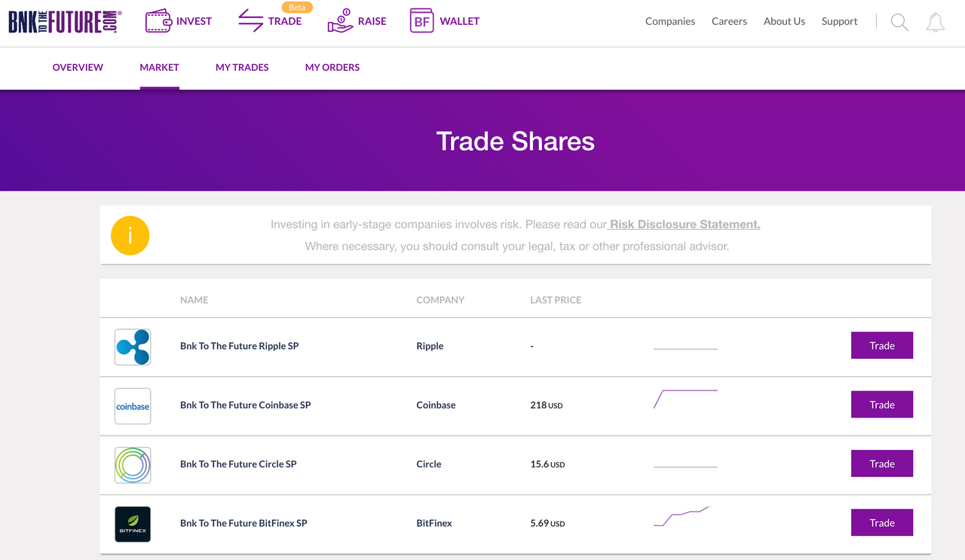Viewport: 965px width, 560px height.
Task: Click the notifications bell icon
Action: coord(936,22)
